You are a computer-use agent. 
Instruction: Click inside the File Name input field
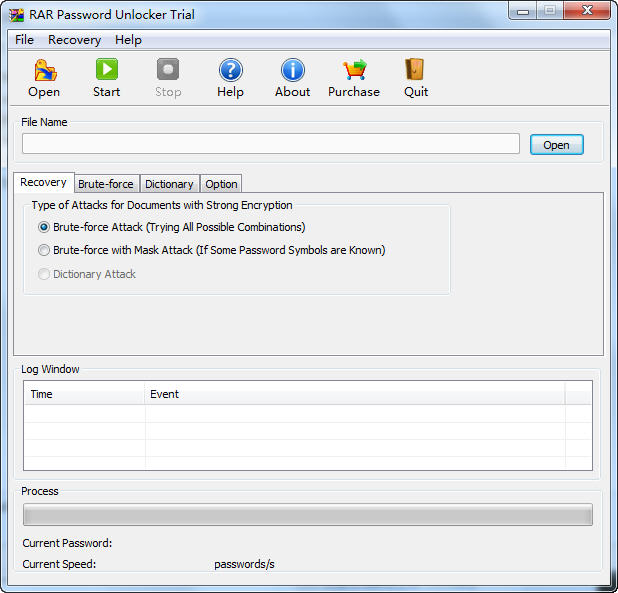tap(271, 143)
